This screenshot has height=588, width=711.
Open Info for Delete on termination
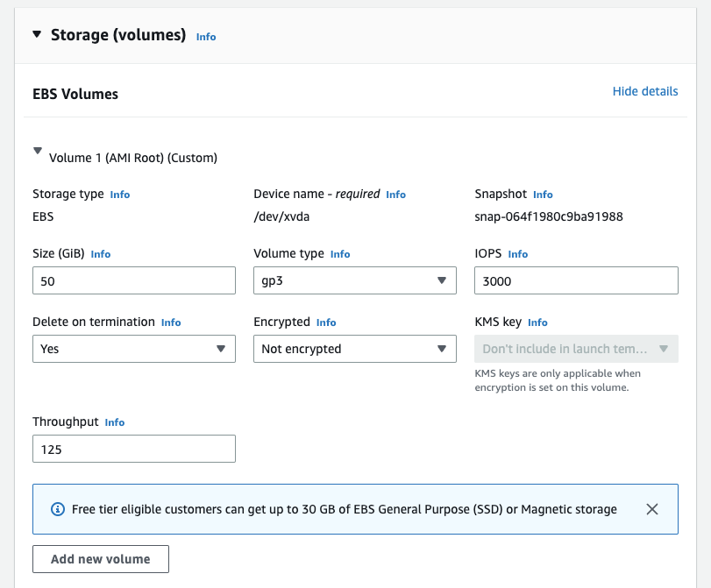(171, 322)
